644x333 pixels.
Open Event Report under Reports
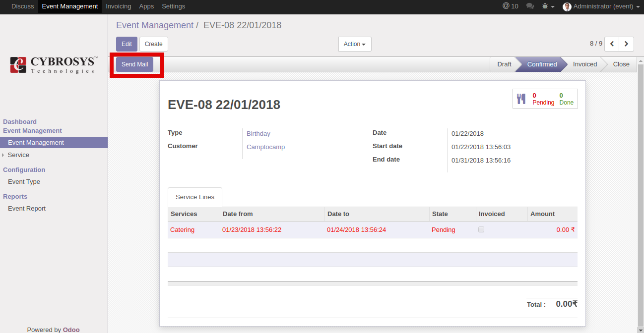coord(27,209)
